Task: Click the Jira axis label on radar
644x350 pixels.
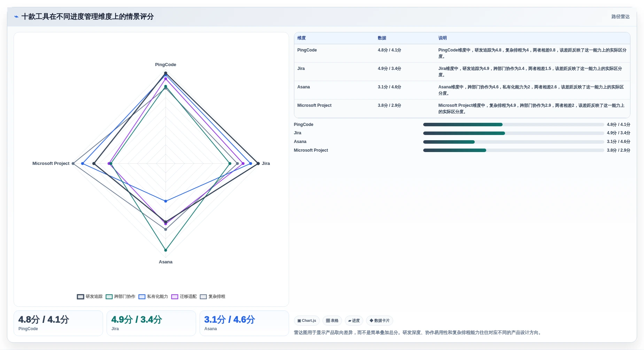Action: tap(266, 164)
